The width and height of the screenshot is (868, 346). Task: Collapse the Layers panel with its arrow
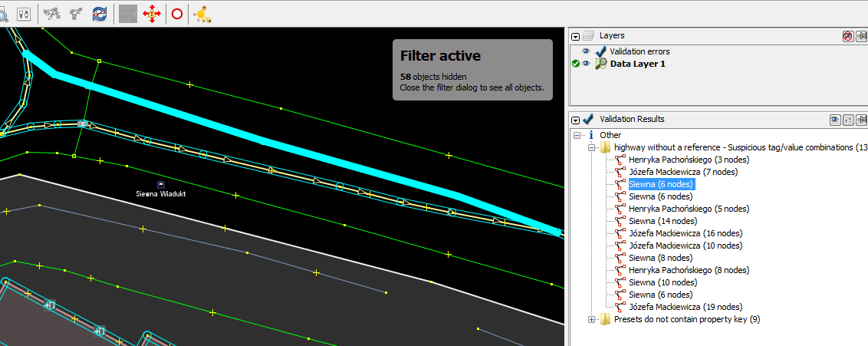(576, 36)
